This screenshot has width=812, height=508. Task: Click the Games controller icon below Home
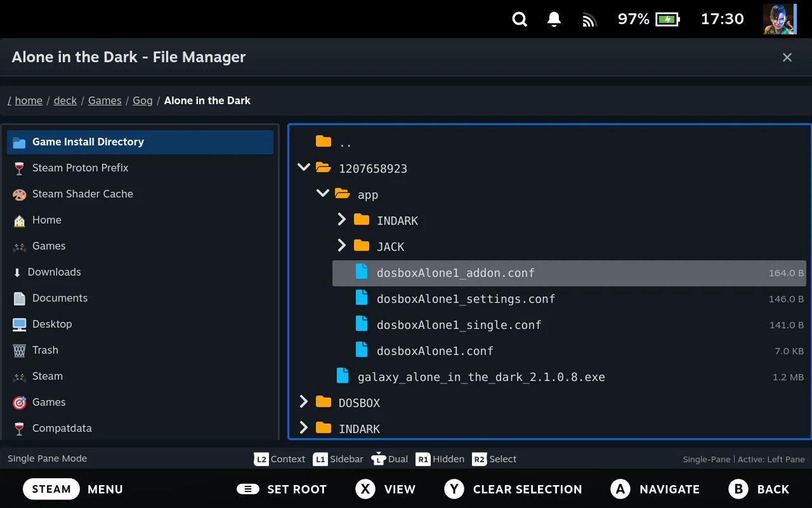pyautogui.click(x=20, y=246)
